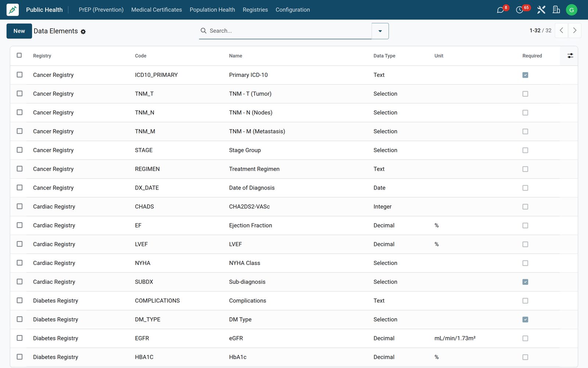Open the conversations messages icon
The height and width of the screenshot is (368, 588).
click(500, 10)
